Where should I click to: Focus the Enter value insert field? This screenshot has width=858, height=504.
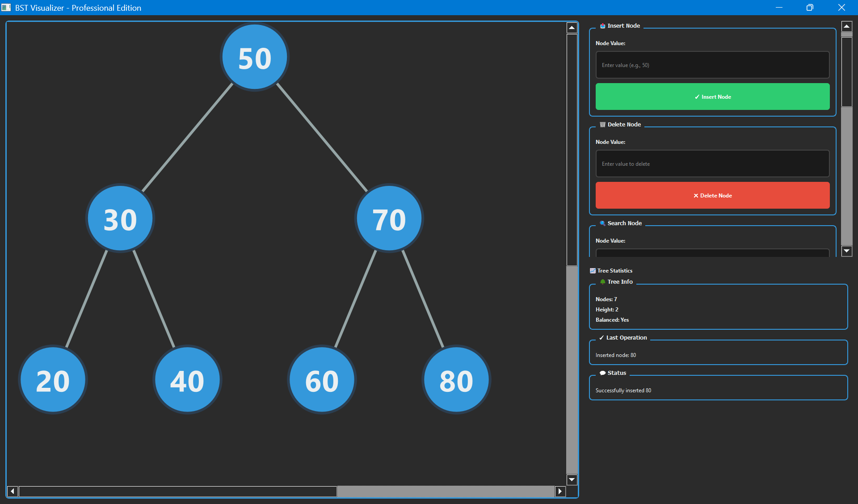(712, 65)
